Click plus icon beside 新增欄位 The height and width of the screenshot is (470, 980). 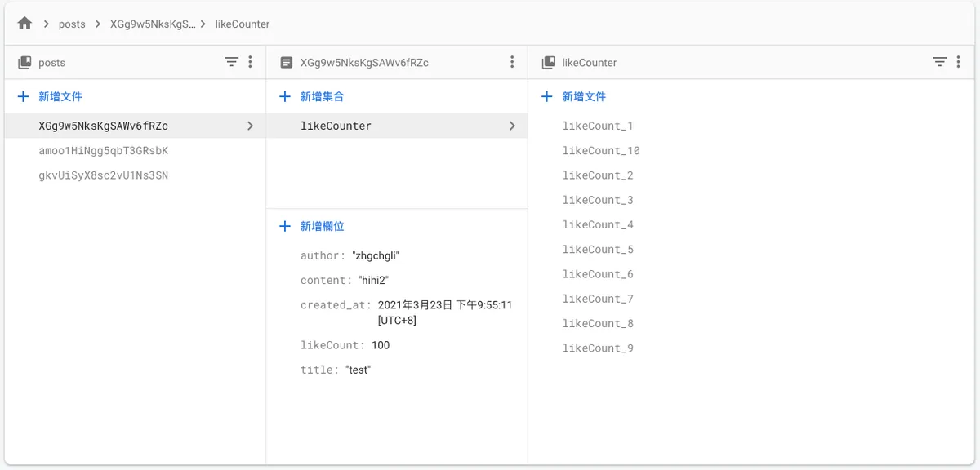click(285, 226)
